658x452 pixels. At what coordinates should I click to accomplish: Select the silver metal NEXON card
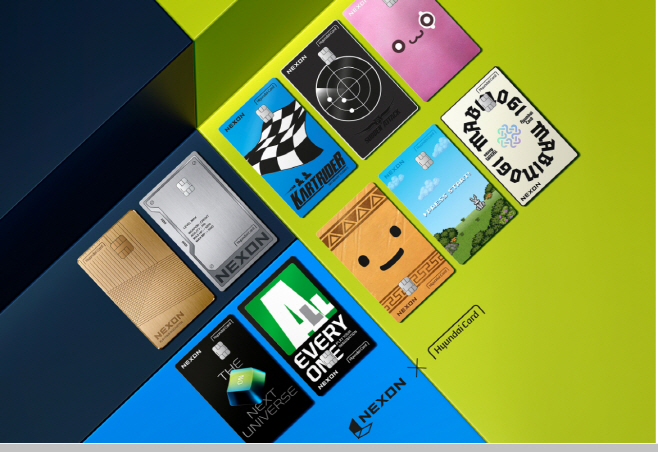tap(208, 221)
